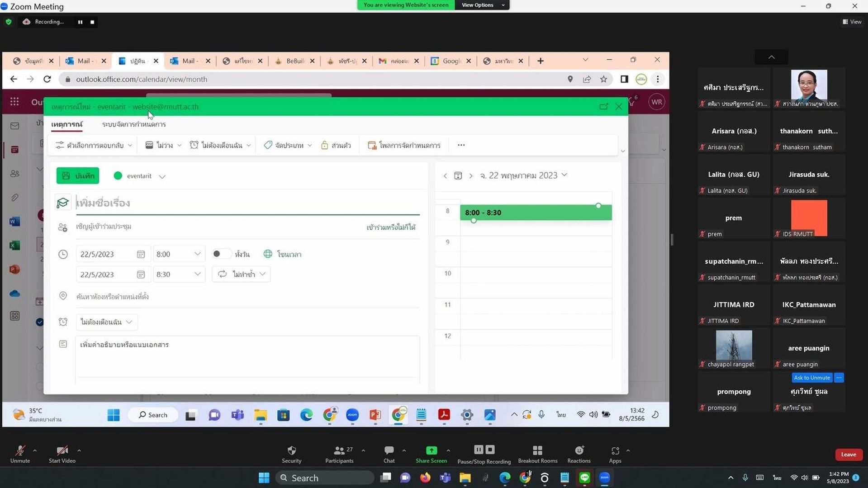Pause the recording in top bar
The image size is (868, 488).
[x=80, y=22]
